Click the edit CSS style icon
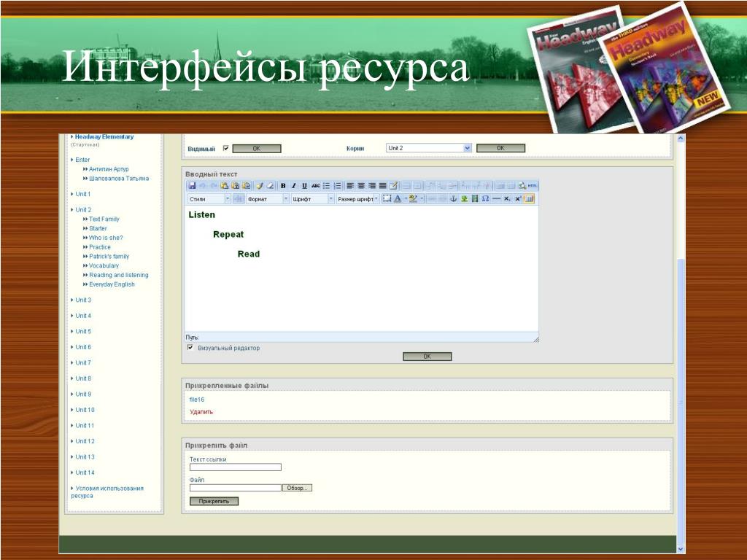Viewport: 747px width, 560px height. pos(393,186)
